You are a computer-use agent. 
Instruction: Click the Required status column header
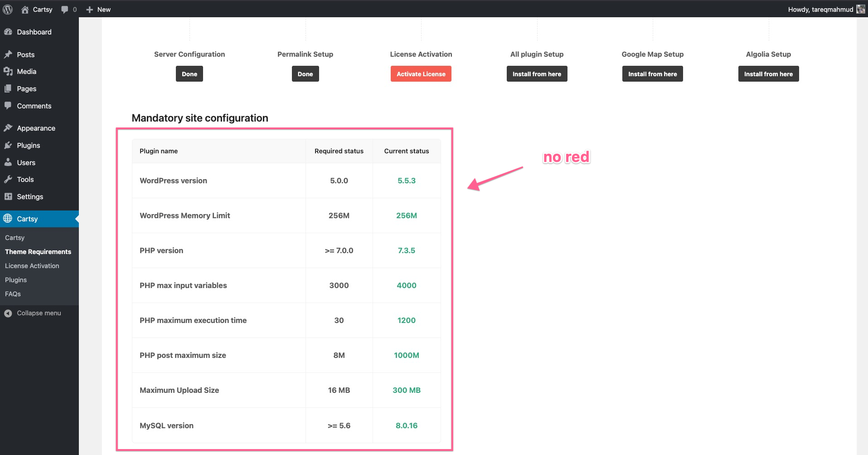click(x=339, y=151)
